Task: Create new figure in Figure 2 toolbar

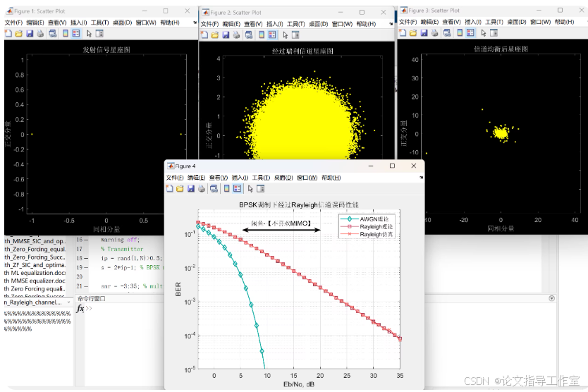Action: coord(204,35)
